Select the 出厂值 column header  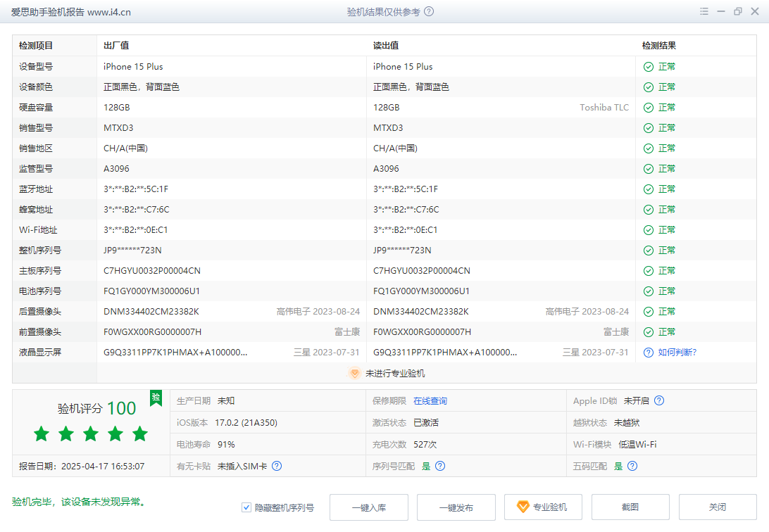116,46
